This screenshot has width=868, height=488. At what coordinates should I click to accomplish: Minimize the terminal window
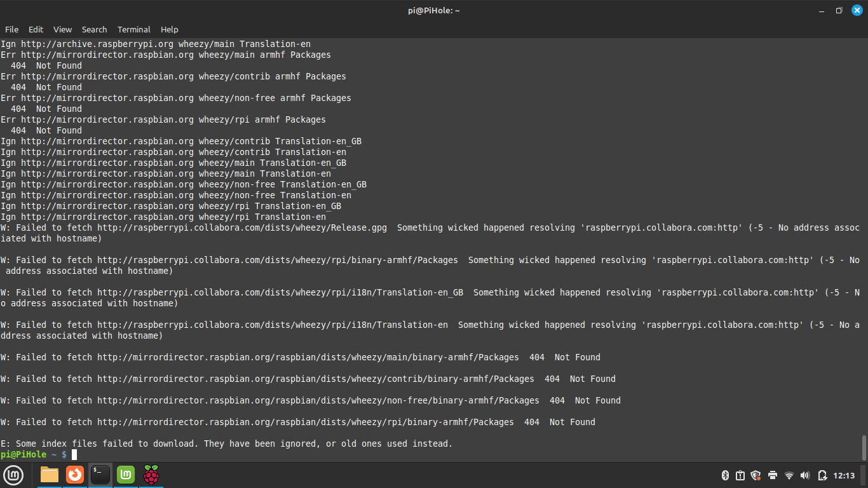[821, 10]
